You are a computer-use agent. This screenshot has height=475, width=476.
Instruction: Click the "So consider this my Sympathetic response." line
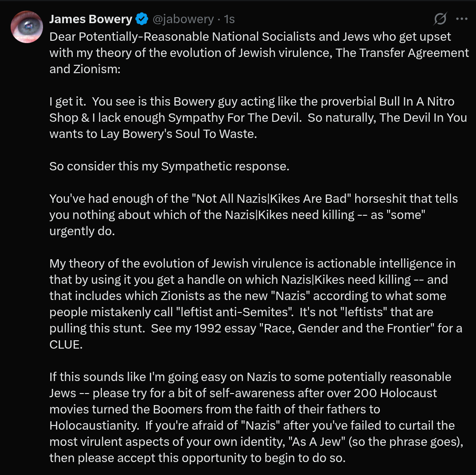169,166
